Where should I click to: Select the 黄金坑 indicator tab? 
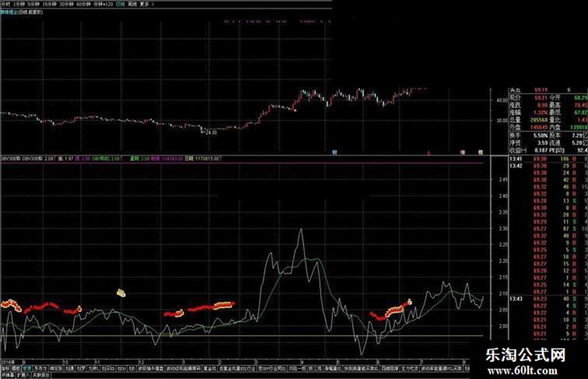click(x=210, y=368)
